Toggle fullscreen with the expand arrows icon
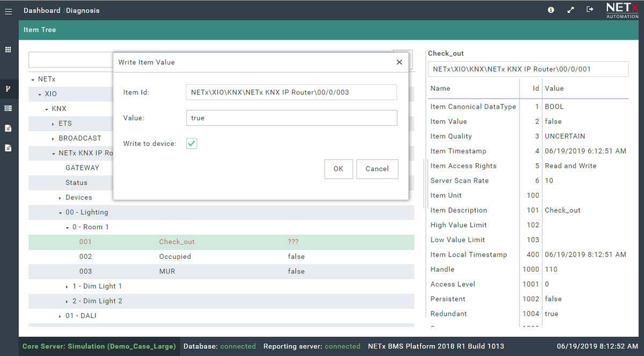The image size is (644, 356). 570,10
